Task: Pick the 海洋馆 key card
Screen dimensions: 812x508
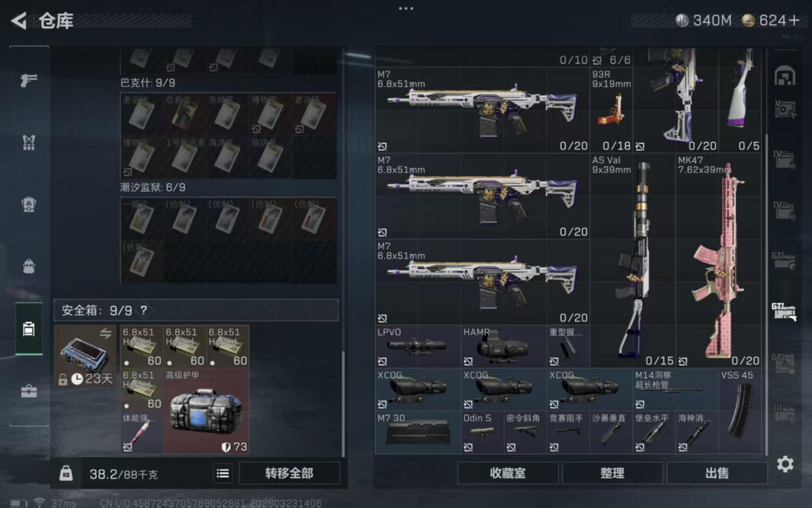Action: (227, 157)
